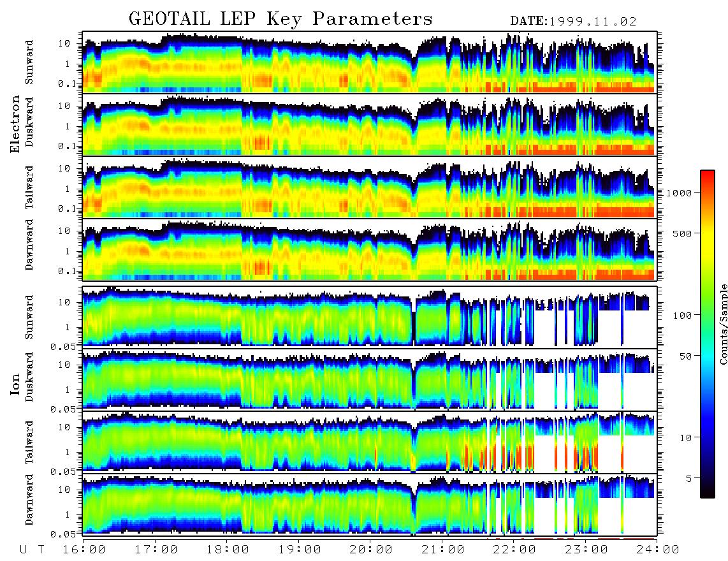The image size is (728, 561).
Task: Click the '24:00' time tick label
Action: click(x=658, y=550)
